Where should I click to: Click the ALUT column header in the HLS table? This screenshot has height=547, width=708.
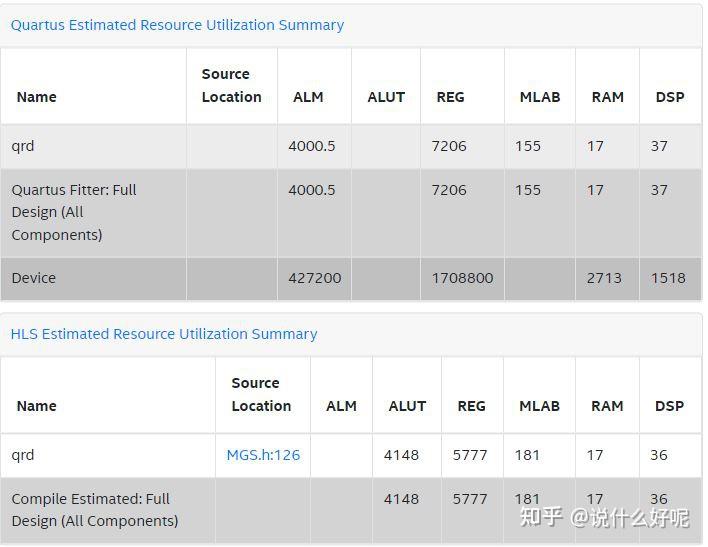[x=407, y=406]
